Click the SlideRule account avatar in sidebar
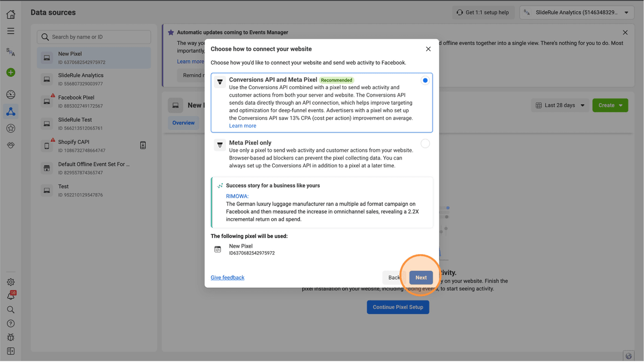 click(x=11, y=52)
